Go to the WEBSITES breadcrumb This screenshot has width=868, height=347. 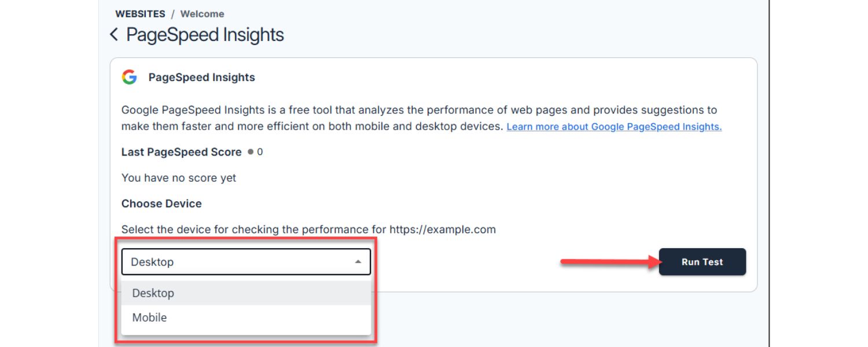tap(140, 14)
